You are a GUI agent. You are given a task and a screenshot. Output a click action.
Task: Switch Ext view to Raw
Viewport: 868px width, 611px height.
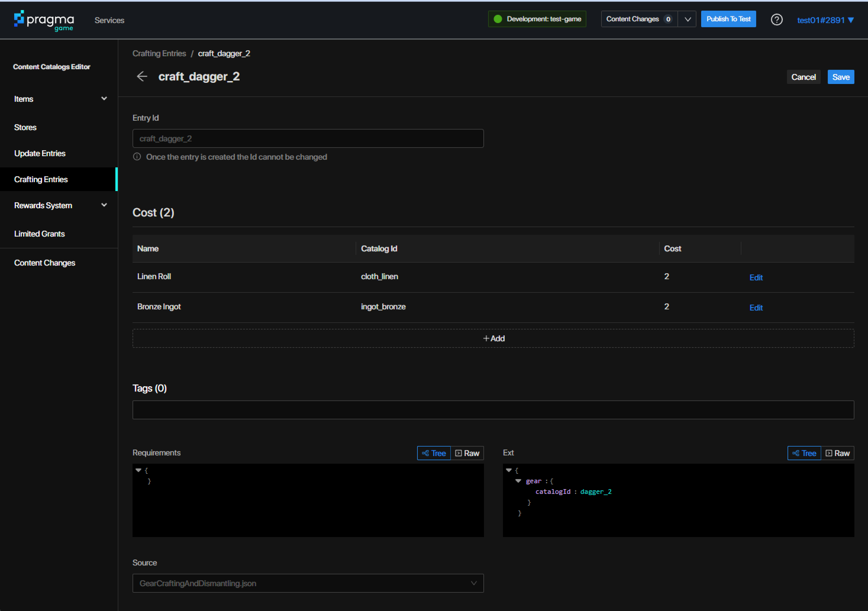pos(838,453)
